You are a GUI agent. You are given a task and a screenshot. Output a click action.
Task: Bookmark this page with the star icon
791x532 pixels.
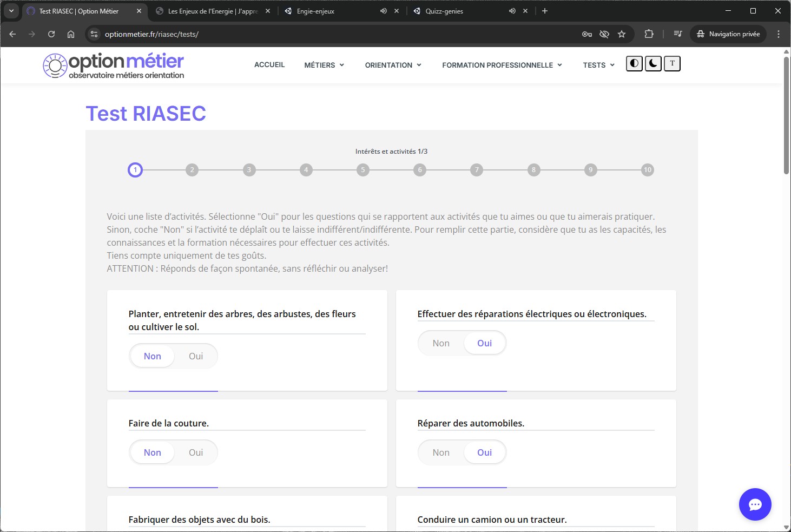pos(622,34)
